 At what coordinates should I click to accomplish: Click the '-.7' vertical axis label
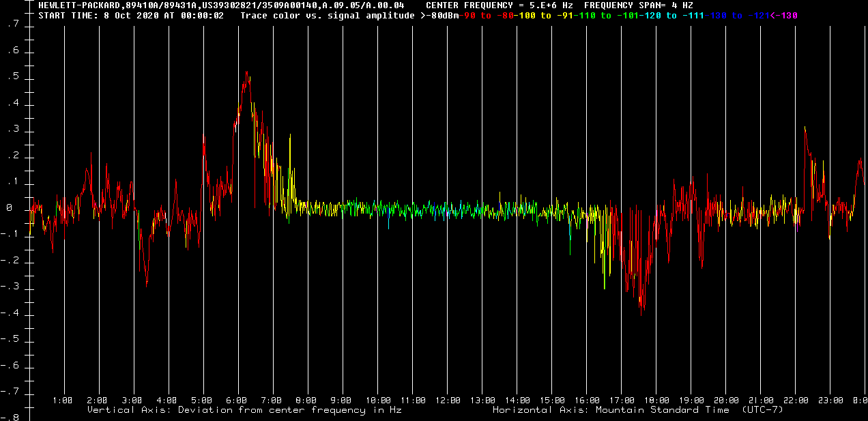[x=10, y=393]
